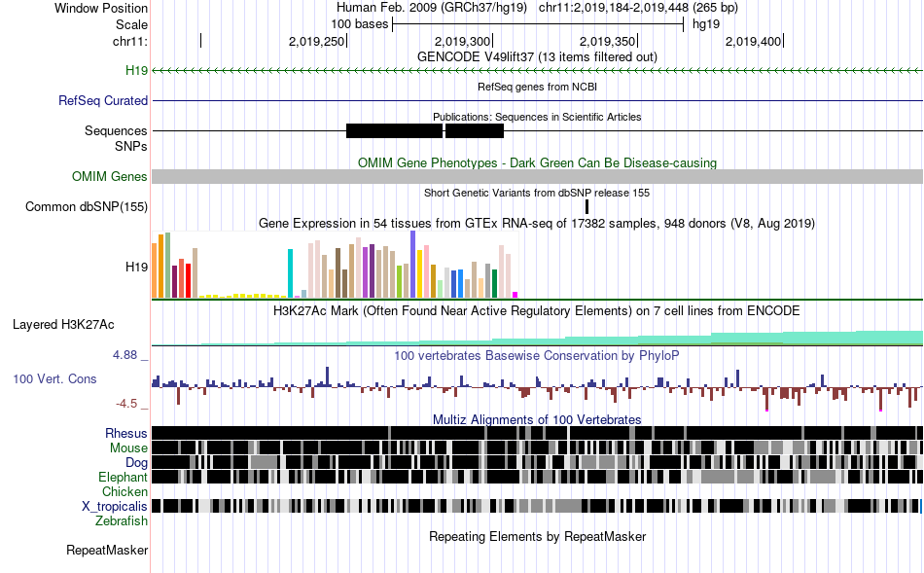The width and height of the screenshot is (924, 573).
Task: Select the Zebrafish alignment row label
Action: point(122,521)
